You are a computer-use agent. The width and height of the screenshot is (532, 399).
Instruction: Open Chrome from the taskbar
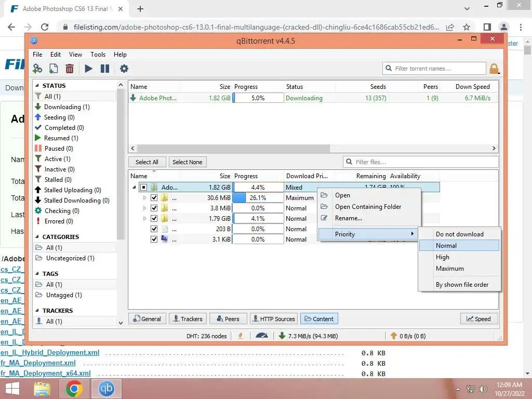point(74,389)
